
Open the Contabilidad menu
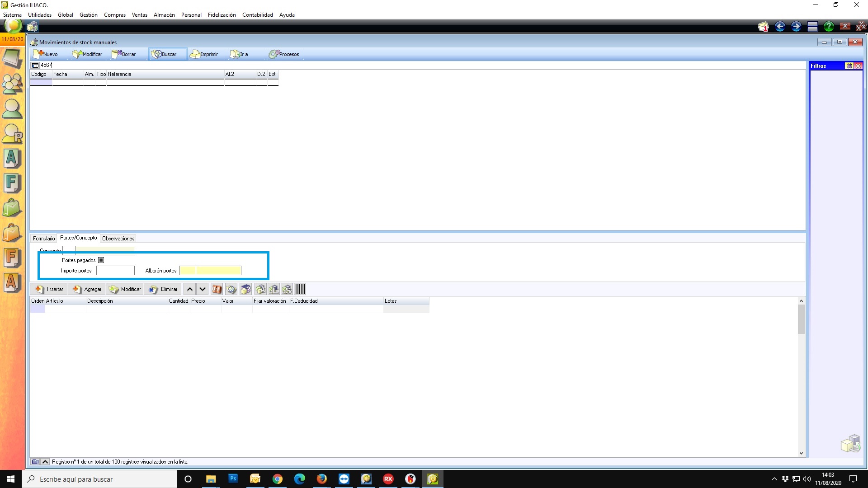258,15
